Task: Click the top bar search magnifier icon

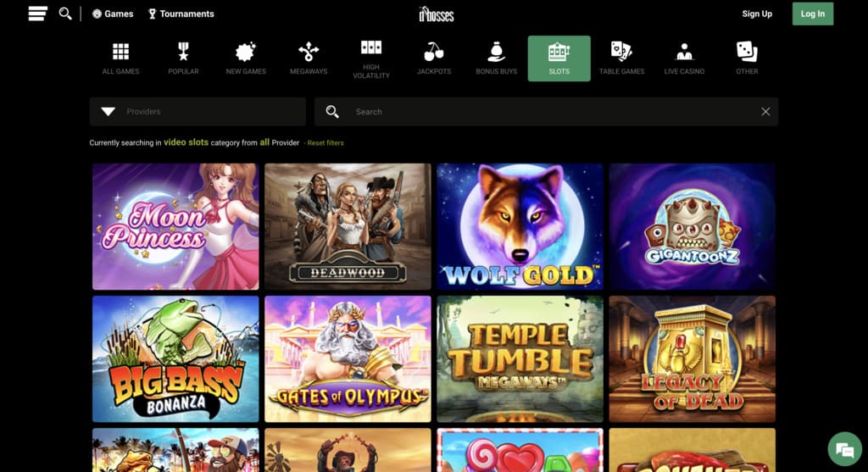Action: click(65, 14)
